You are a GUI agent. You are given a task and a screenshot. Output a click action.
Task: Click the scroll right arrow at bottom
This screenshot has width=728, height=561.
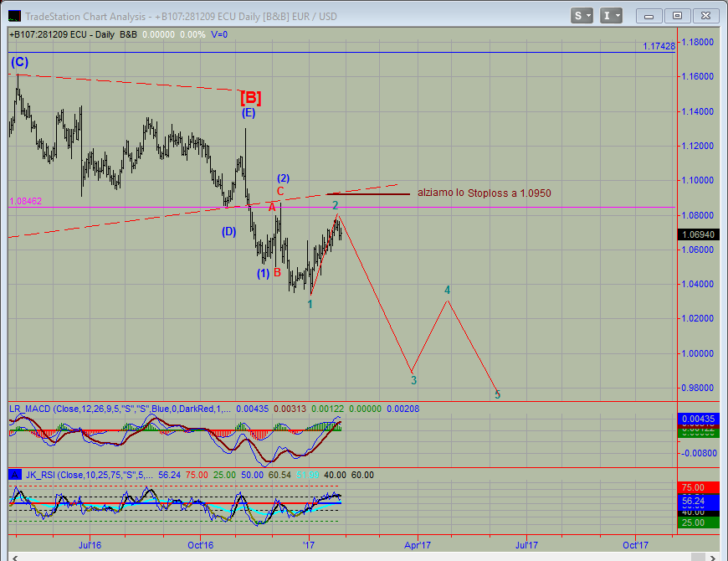[713, 558]
